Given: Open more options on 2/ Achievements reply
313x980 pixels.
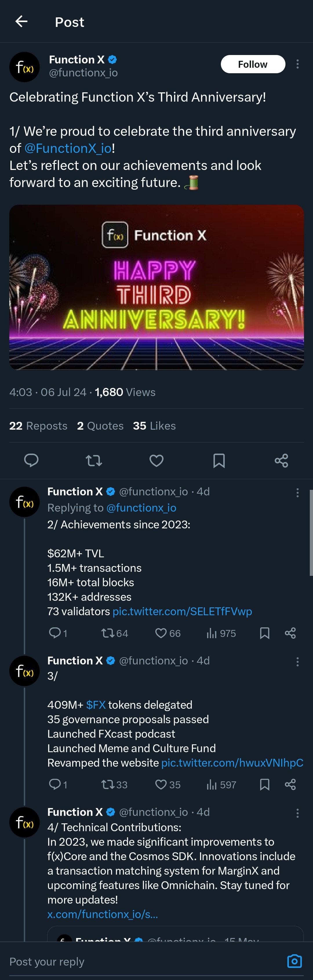Looking at the screenshot, I should click(x=297, y=493).
